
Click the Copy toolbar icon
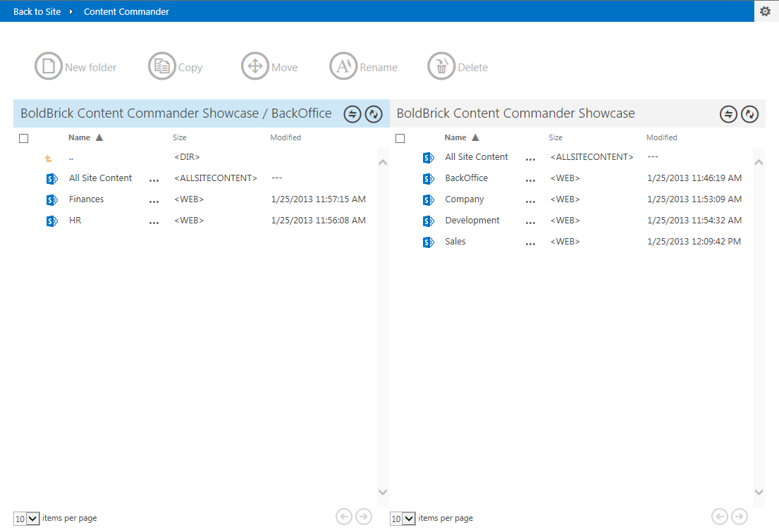point(162,66)
